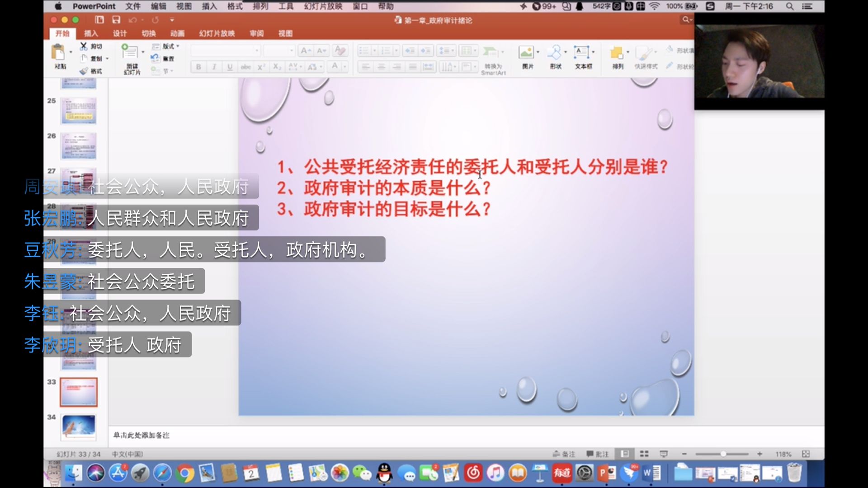
Task: Open the numbering list dropdown arrow
Action: click(x=396, y=51)
